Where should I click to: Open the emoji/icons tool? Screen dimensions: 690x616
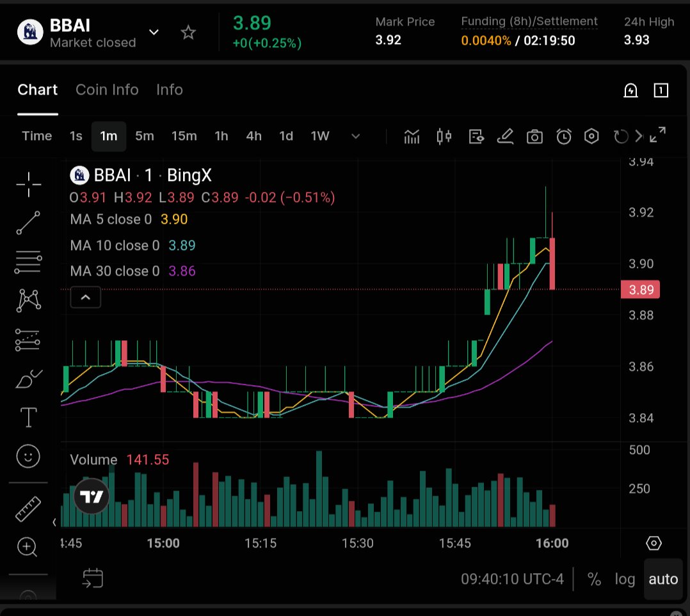[28, 456]
